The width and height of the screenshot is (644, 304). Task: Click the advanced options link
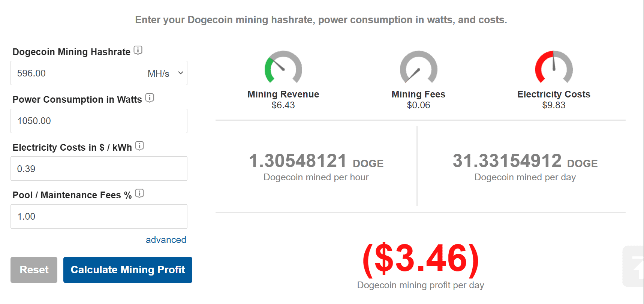pos(166,240)
